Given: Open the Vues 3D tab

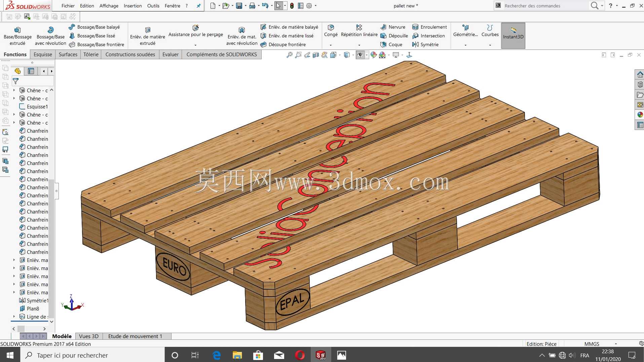Looking at the screenshot, I should 89,336.
